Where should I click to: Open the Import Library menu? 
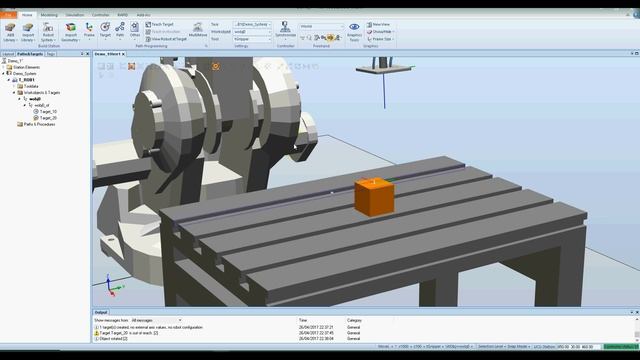(x=28, y=32)
